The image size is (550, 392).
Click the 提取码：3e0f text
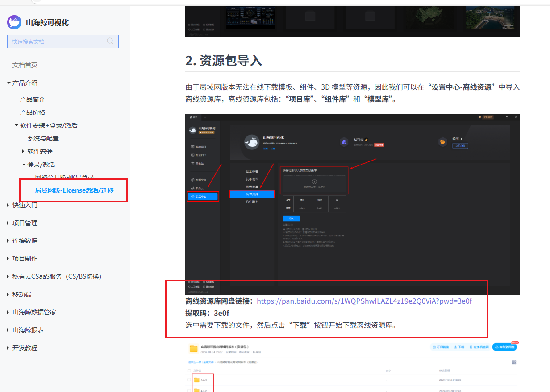[x=208, y=313]
